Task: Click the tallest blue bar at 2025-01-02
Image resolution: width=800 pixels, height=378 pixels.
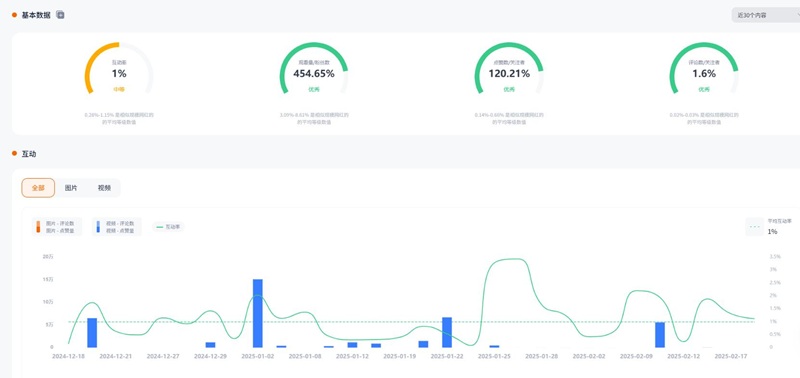Action: pos(258,313)
